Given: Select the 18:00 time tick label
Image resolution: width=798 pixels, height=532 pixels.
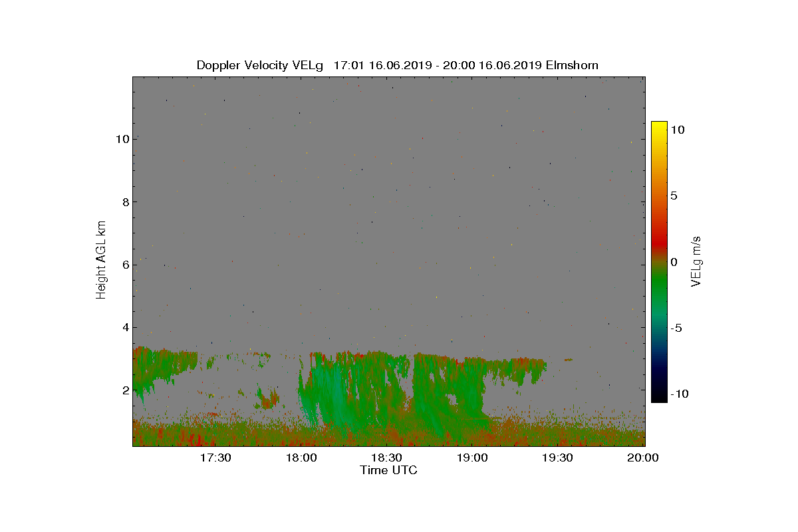Looking at the screenshot, I should [x=301, y=458].
